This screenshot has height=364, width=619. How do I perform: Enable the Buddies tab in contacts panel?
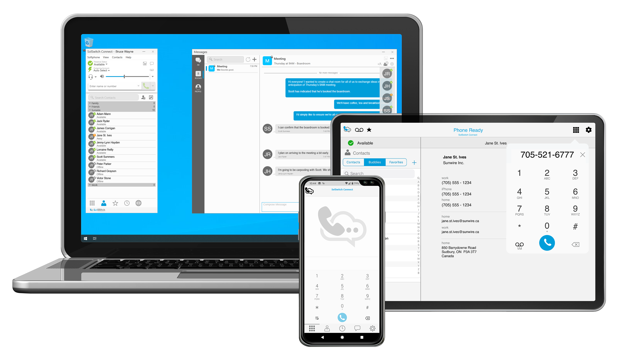374,162
